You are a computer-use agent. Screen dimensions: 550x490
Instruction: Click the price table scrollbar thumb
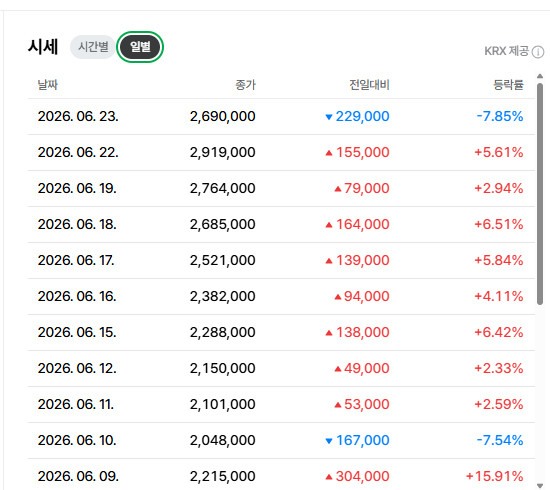pyautogui.click(x=540, y=194)
